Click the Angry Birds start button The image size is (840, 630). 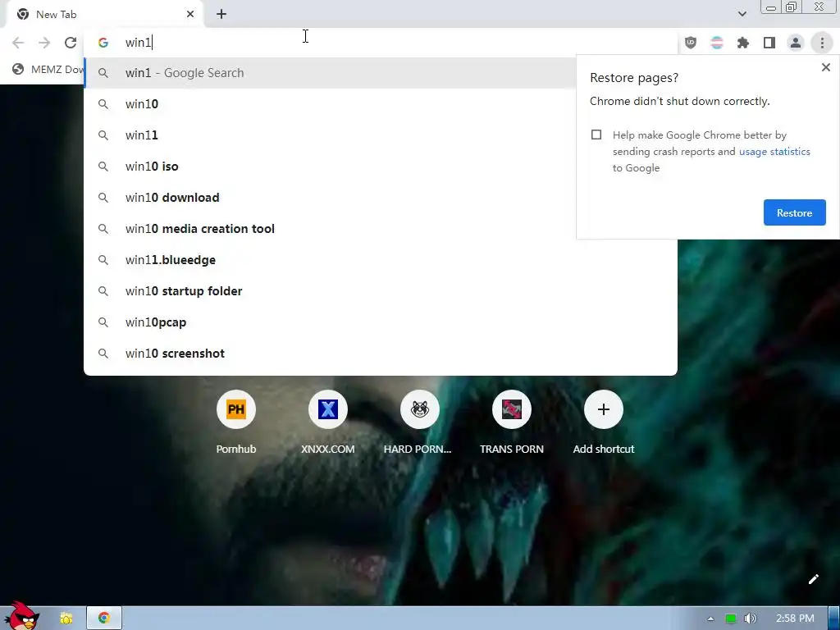21,615
